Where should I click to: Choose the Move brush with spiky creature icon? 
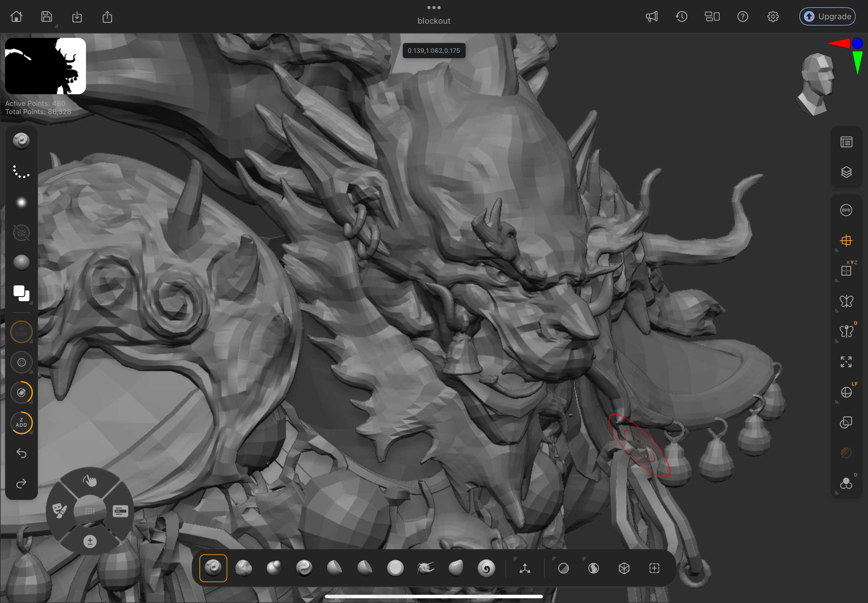click(425, 568)
